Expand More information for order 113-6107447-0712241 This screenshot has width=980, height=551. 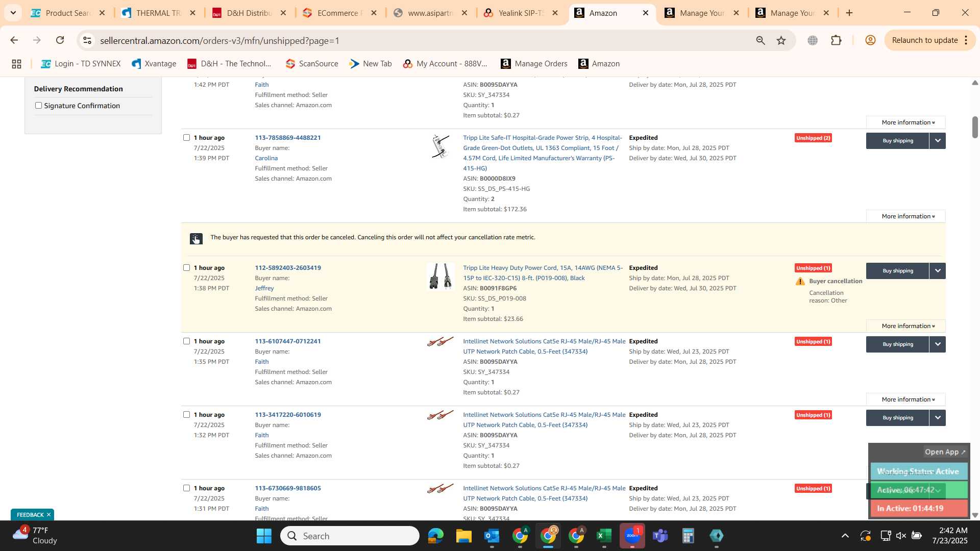[x=906, y=399]
